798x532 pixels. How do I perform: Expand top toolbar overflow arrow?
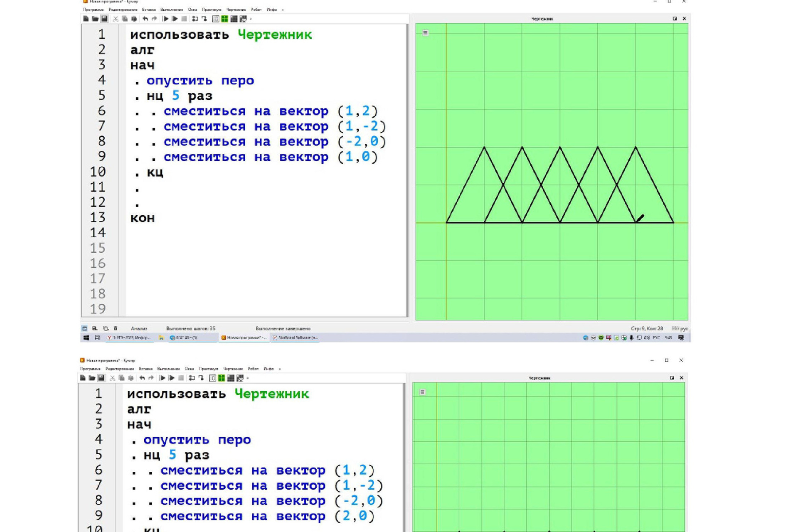[251, 19]
